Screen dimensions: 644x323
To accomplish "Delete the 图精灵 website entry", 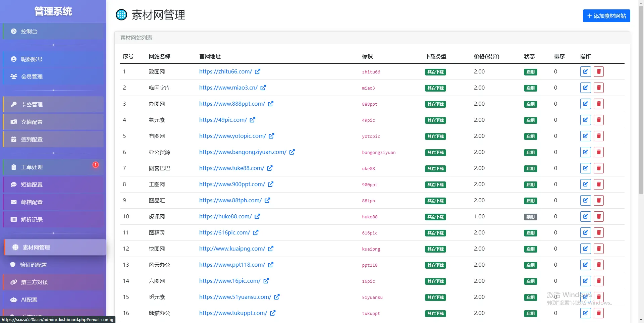I will (x=598, y=232).
